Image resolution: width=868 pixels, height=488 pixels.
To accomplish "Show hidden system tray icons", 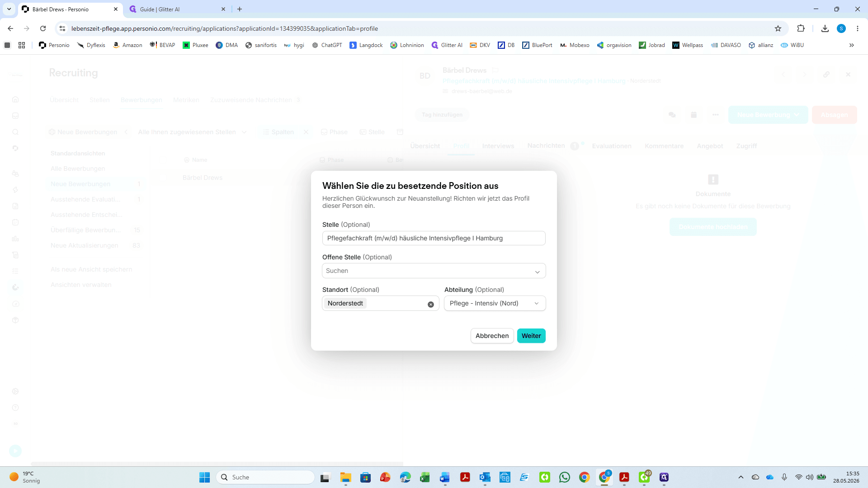I will [741, 477].
